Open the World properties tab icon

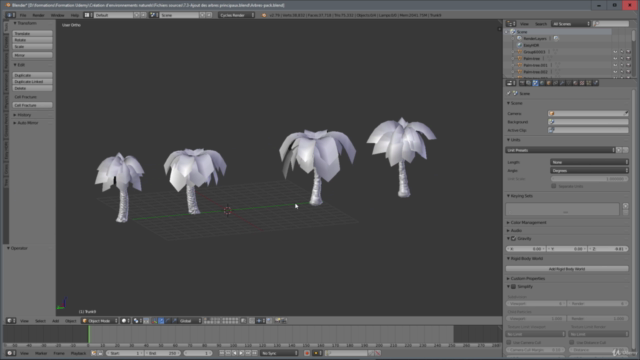point(542,83)
